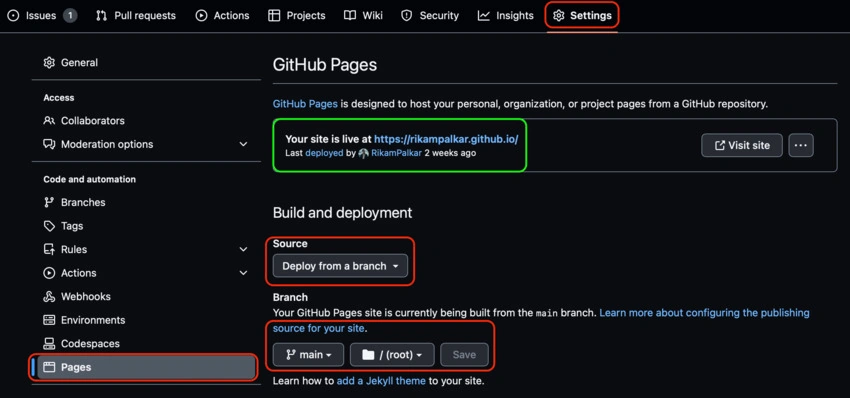850x398 pixels.
Task: Click the Issues count badge
Action: click(70, 16)
